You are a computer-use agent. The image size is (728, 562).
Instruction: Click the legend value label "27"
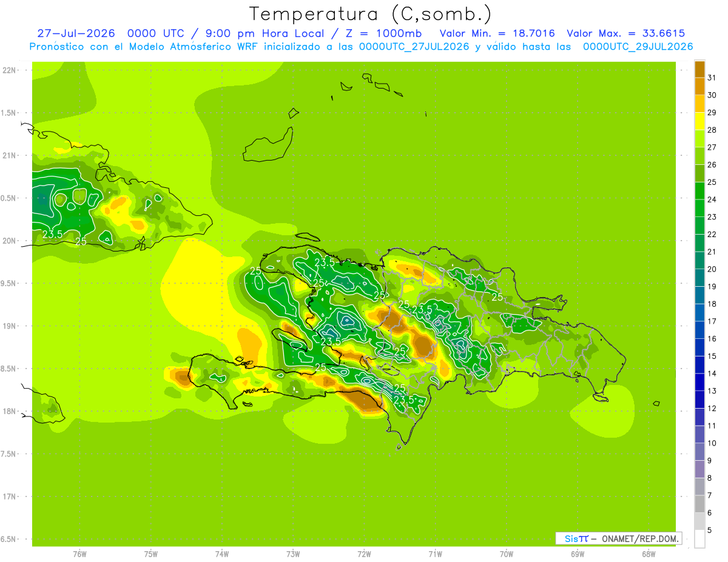tap(712, 147)
